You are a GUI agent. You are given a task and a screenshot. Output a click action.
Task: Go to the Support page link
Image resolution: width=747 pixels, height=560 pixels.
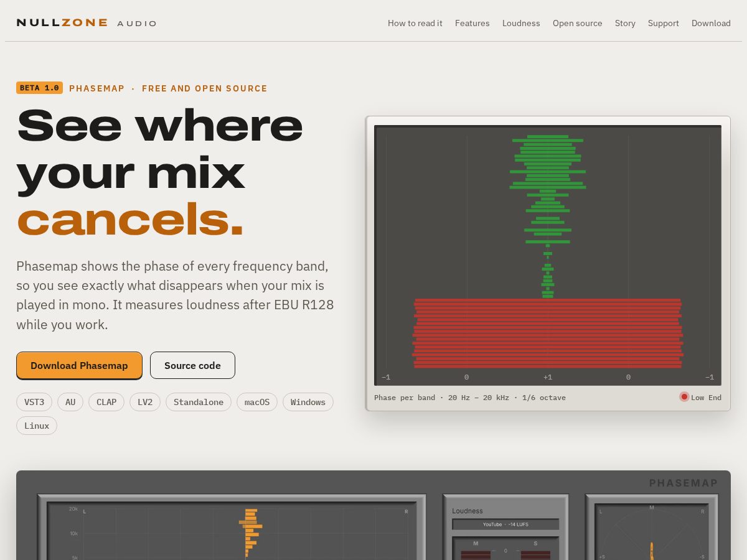(664, 23)
